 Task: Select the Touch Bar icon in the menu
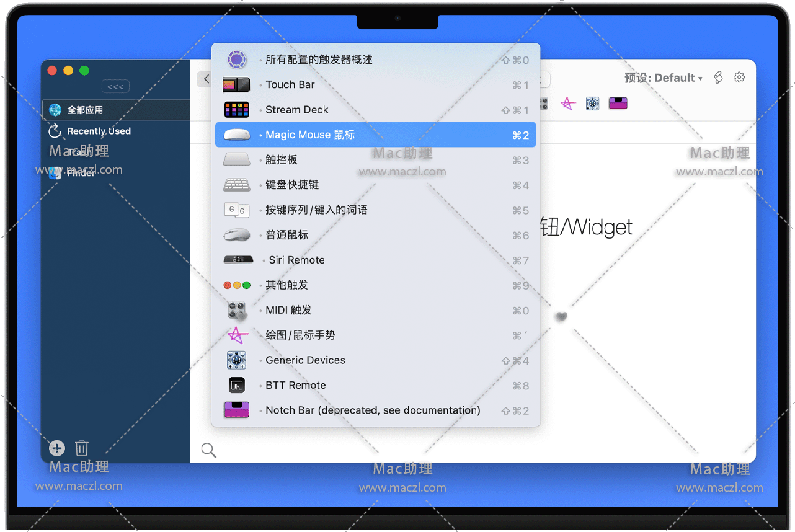236,85
